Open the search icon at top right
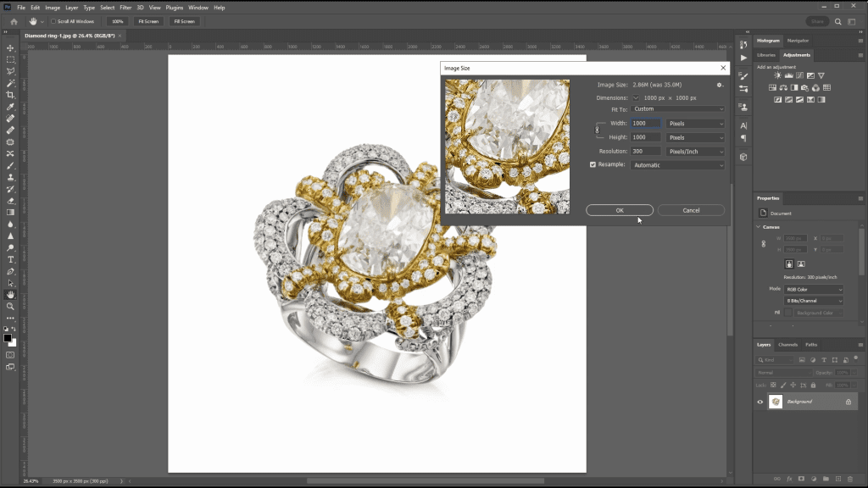868x488 pixels. [x=838, y=21]
